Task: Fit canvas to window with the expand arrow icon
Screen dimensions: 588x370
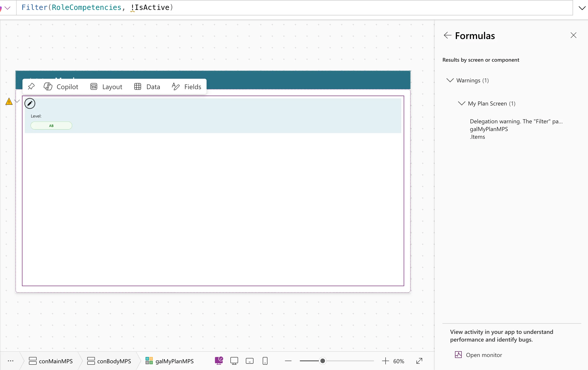Action: 419,361
